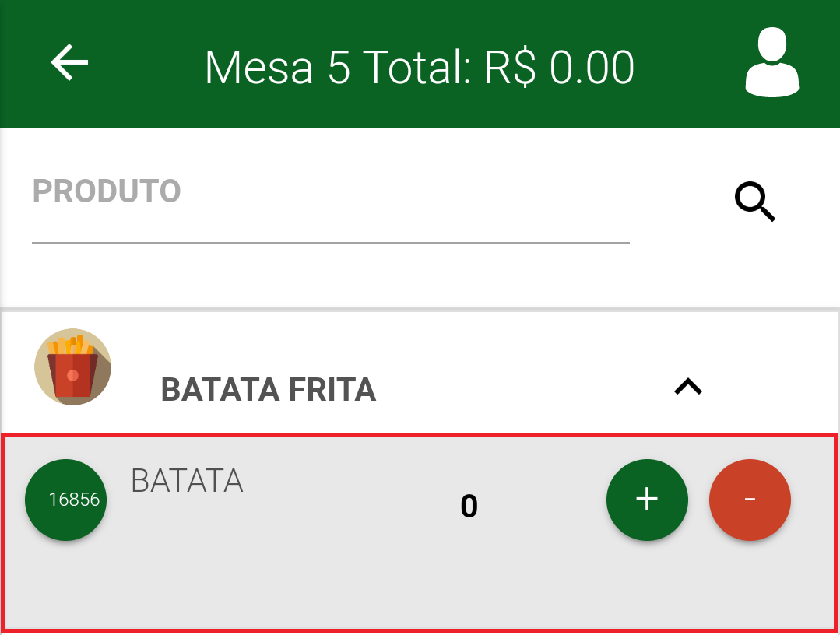Select the BATATA item row background
Viewport: 840px width, 635px height.
coord(420,533)
